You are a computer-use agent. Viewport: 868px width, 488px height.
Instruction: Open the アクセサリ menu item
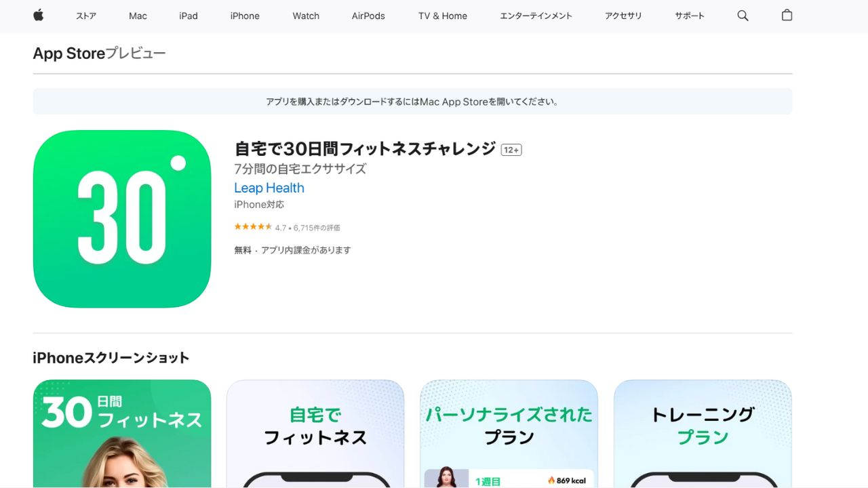click(623, 16)
